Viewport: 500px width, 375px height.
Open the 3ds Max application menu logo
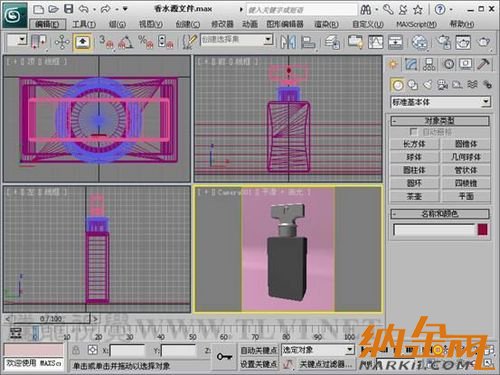[x=14, y=15]
